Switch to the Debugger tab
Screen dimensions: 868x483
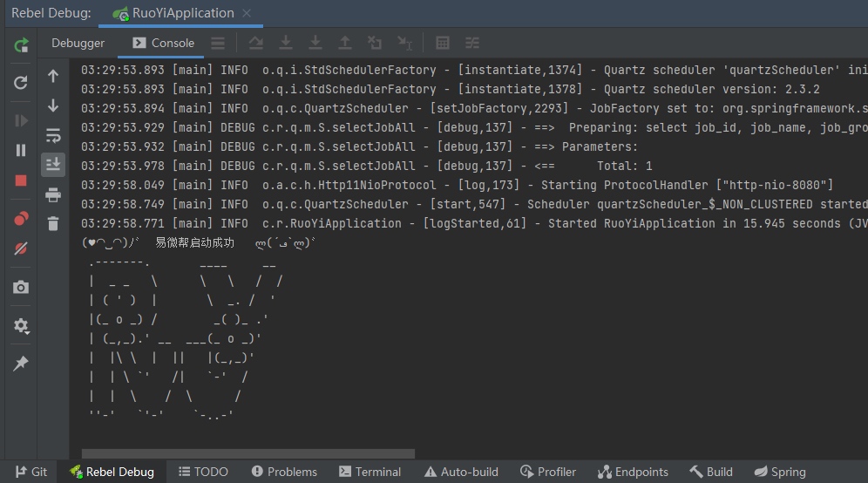[78, 44]
